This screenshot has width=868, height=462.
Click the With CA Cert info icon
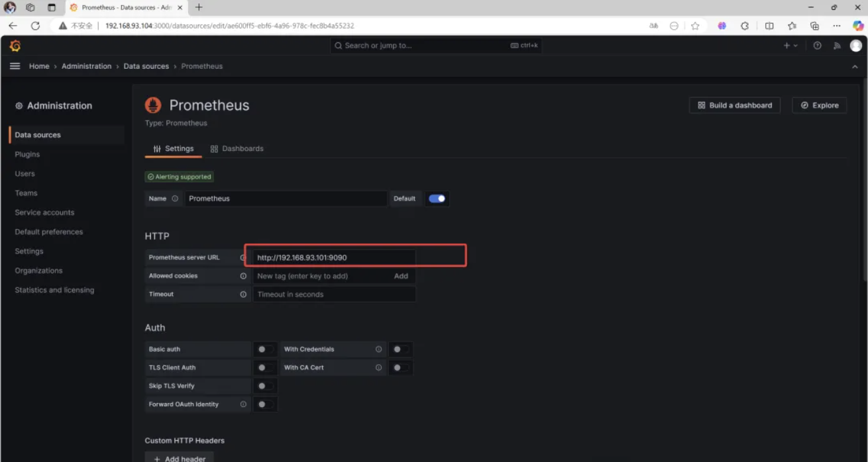pyautogui.click(x=379, y=367)
